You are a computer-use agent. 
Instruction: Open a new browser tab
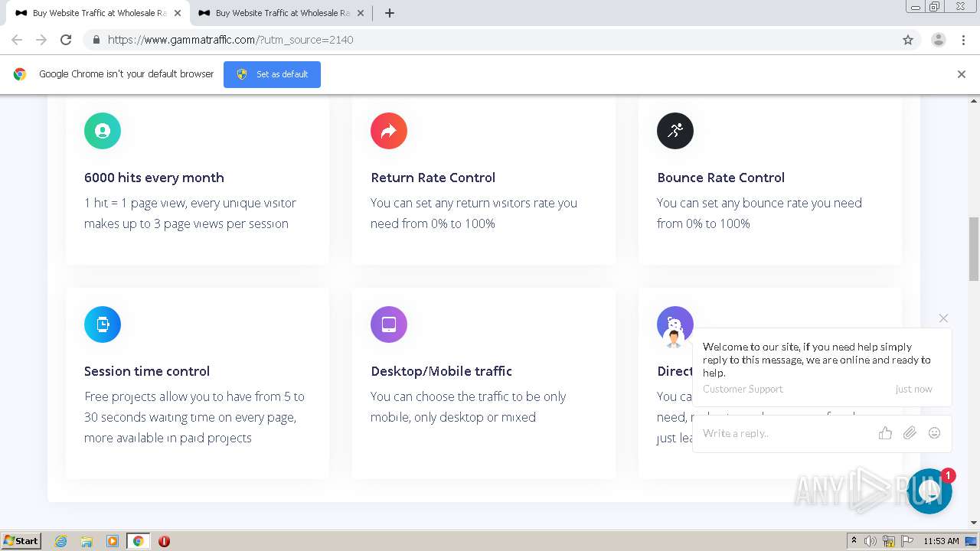click(389, 13)
